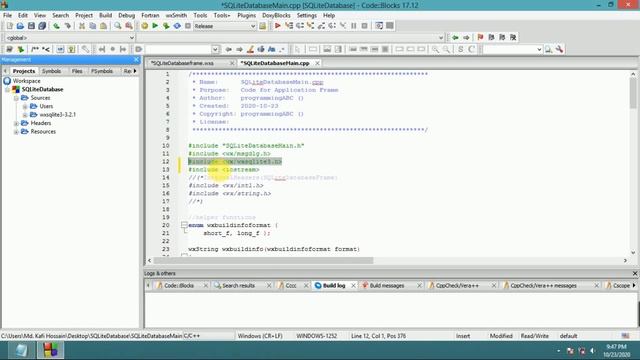Open the wxSmith menu

176,15
